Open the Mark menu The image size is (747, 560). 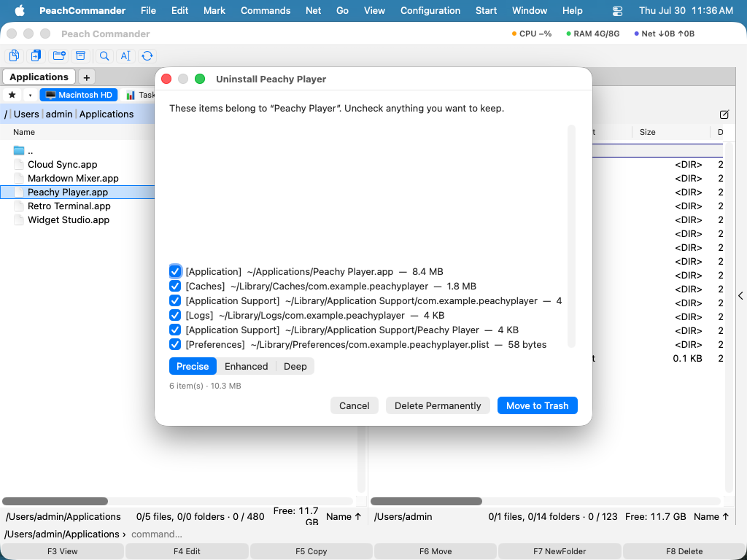pos(214,10)
